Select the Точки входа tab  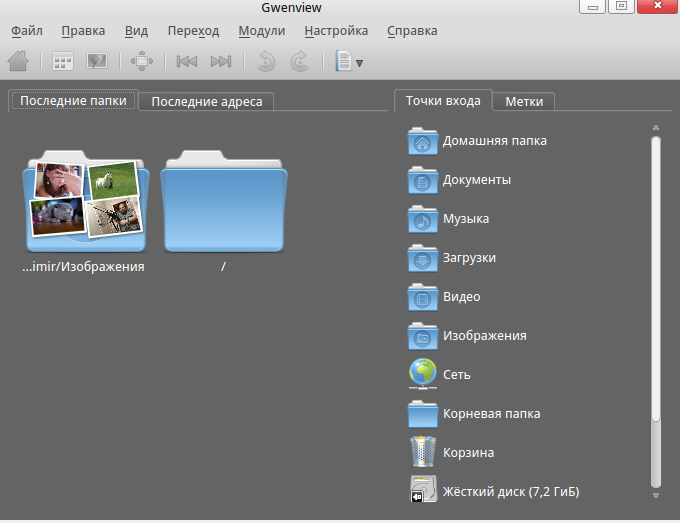[443, 101]
